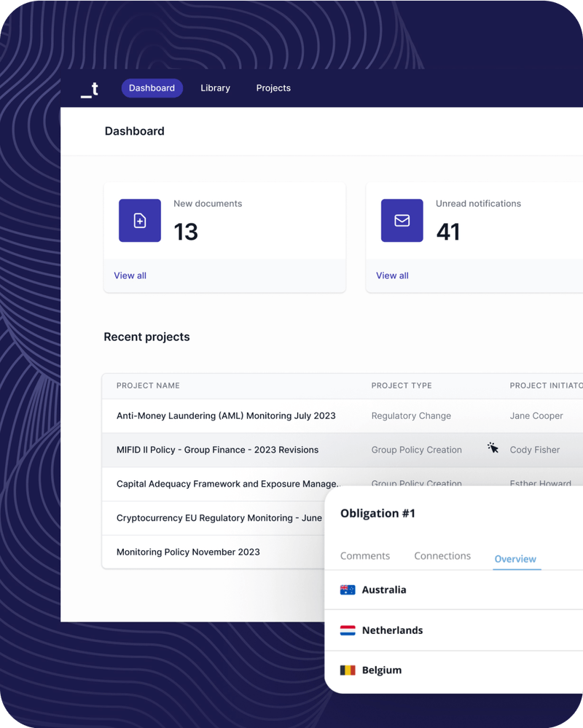View all unread notifications
This screenshot has width=583, height=728.
click(392, 275)
